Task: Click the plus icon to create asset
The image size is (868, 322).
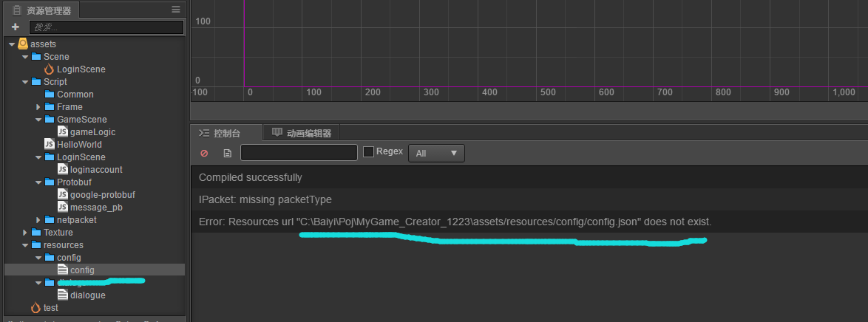Action: (x=15, y=27)
